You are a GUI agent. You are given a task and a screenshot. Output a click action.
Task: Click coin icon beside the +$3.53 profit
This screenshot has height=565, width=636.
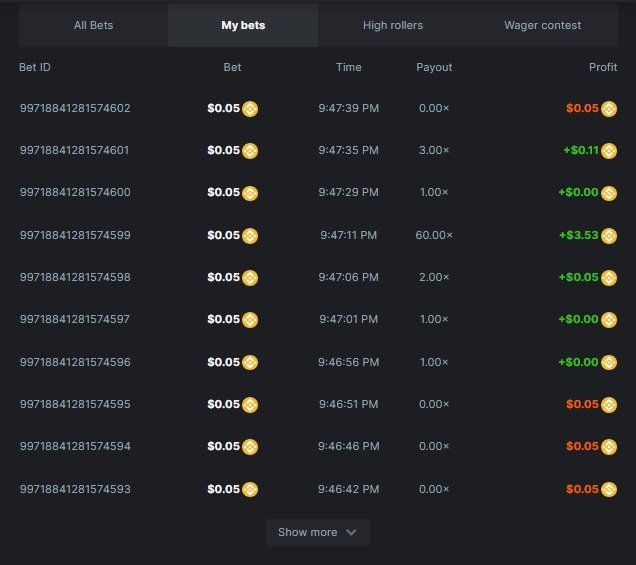click(x=609, y=236)
